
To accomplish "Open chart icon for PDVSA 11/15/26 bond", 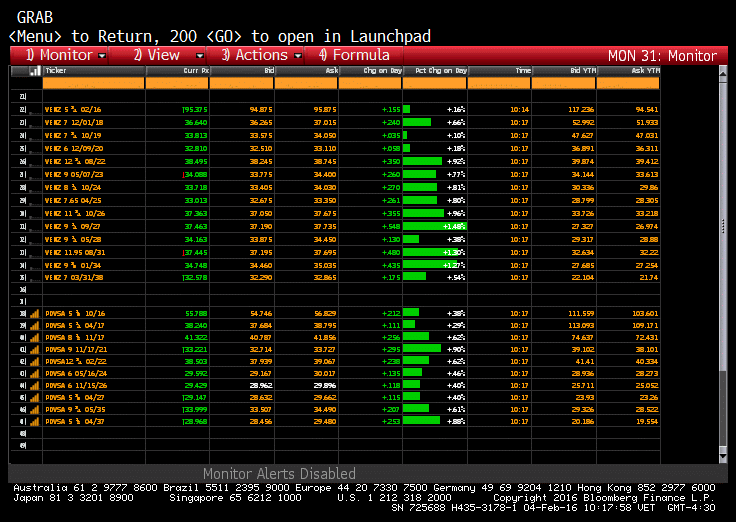I will [x=35, y=385].
